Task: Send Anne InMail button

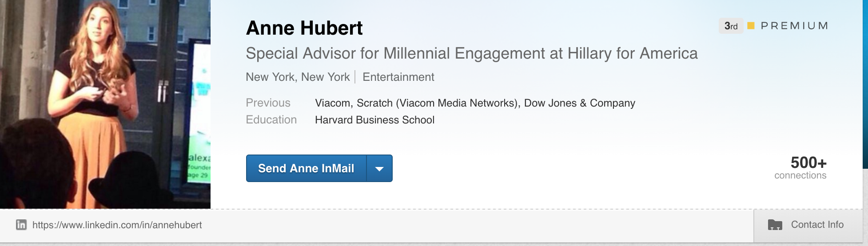Action: tap(306, 168)
